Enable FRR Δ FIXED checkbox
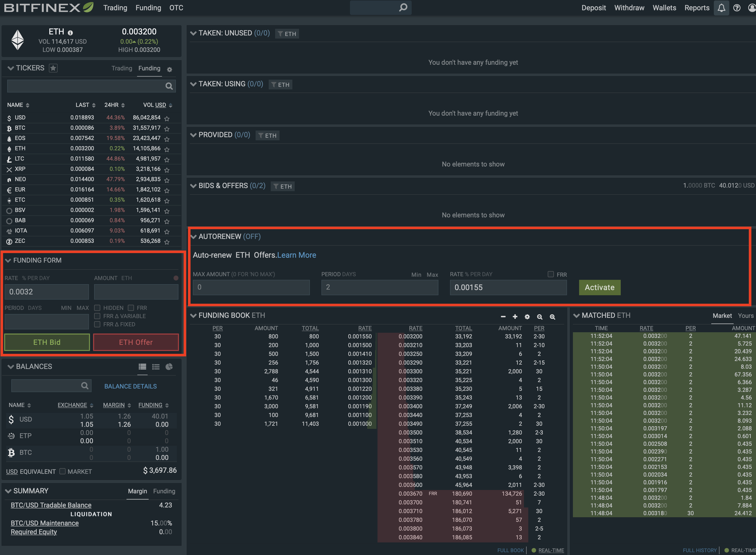Screen dimensions: 756x555 (97, 324)
